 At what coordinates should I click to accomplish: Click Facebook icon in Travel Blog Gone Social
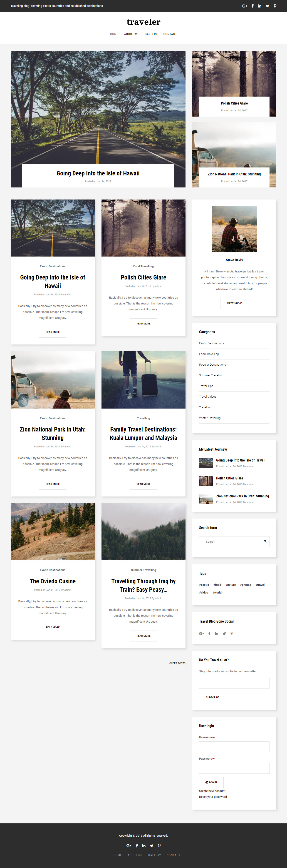pyautogui.click(x=209, y=634)
